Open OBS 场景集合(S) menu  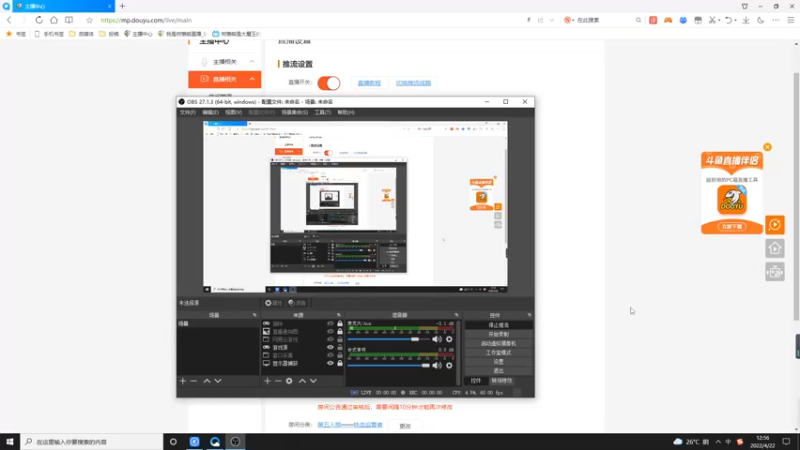click(294, 112)
